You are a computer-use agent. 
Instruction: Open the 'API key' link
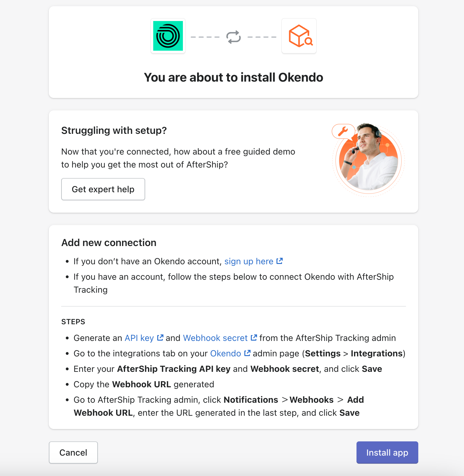click(x=138, y=338)
